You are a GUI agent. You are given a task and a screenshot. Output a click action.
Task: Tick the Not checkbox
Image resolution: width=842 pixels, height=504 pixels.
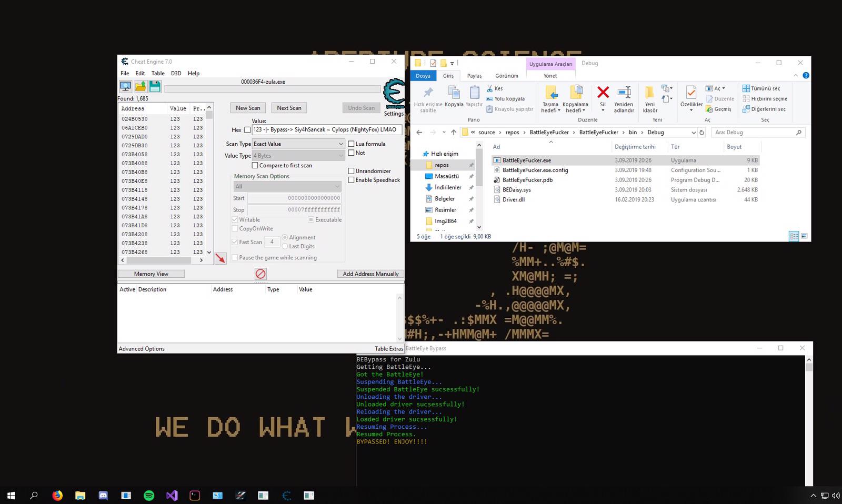[x=351, y=153]
